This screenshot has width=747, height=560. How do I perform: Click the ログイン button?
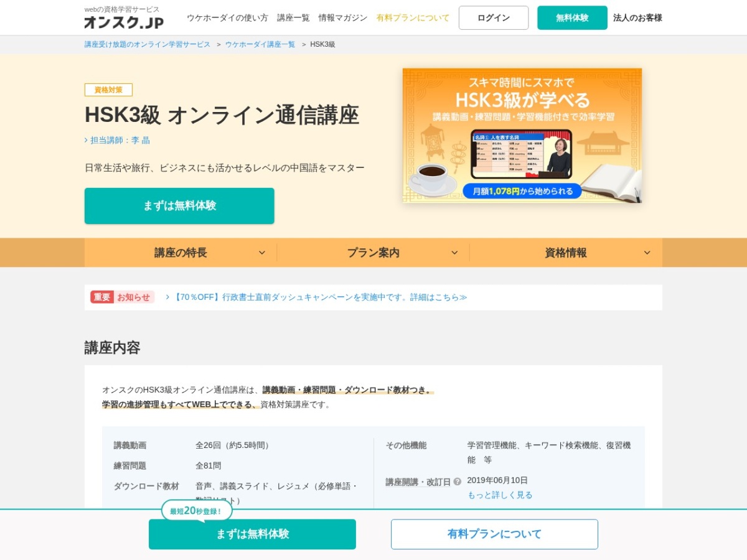494,18
